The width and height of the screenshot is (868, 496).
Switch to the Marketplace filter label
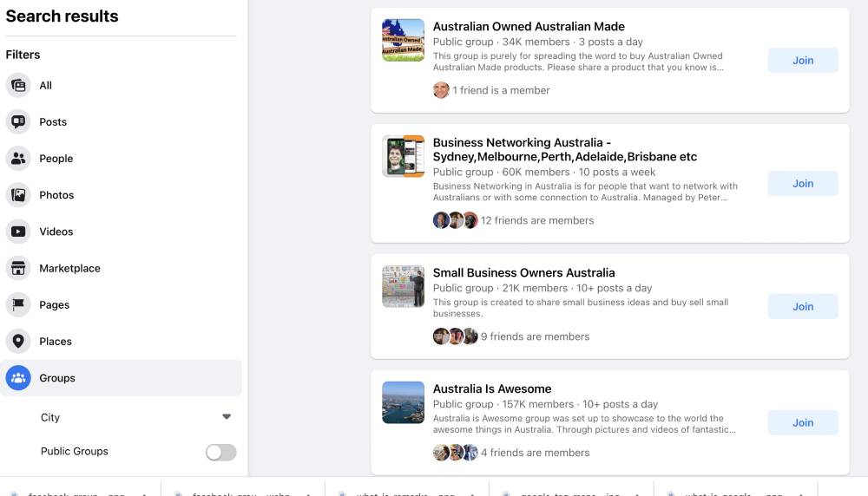click(69, 268)
